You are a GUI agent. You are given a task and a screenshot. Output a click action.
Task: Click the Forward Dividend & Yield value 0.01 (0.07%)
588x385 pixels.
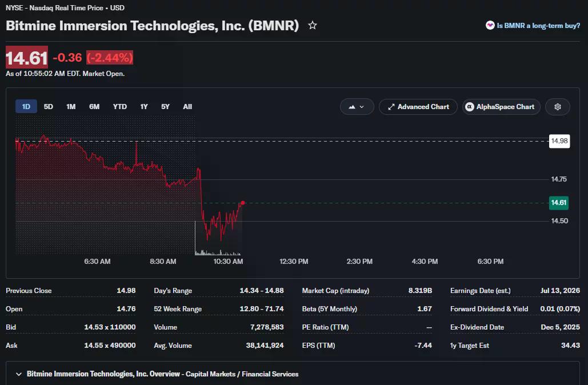(x=560, y=309)
